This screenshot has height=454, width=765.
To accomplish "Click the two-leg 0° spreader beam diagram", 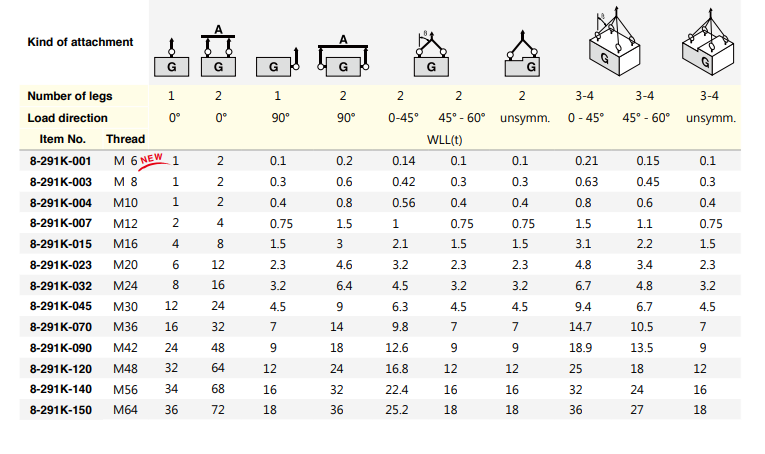I will coord(218,51).
